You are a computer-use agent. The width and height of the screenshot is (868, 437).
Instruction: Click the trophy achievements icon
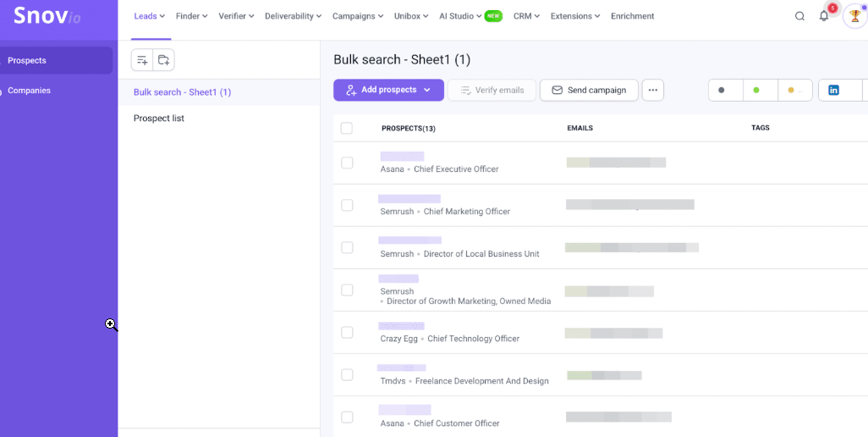(854, 16)
